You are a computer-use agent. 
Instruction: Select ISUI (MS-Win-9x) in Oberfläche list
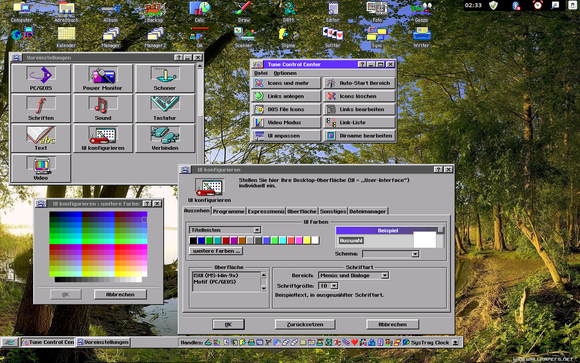click(x=216, y=276)
